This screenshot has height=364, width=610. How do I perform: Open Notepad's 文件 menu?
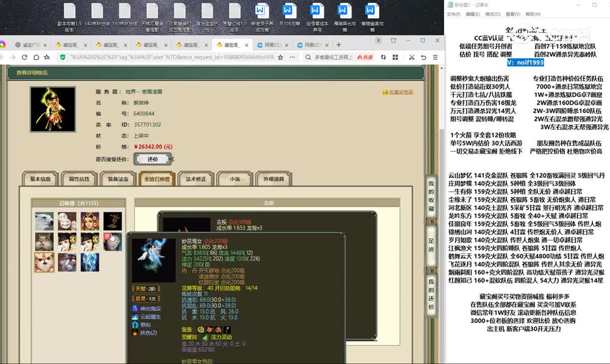pos(453,14)
